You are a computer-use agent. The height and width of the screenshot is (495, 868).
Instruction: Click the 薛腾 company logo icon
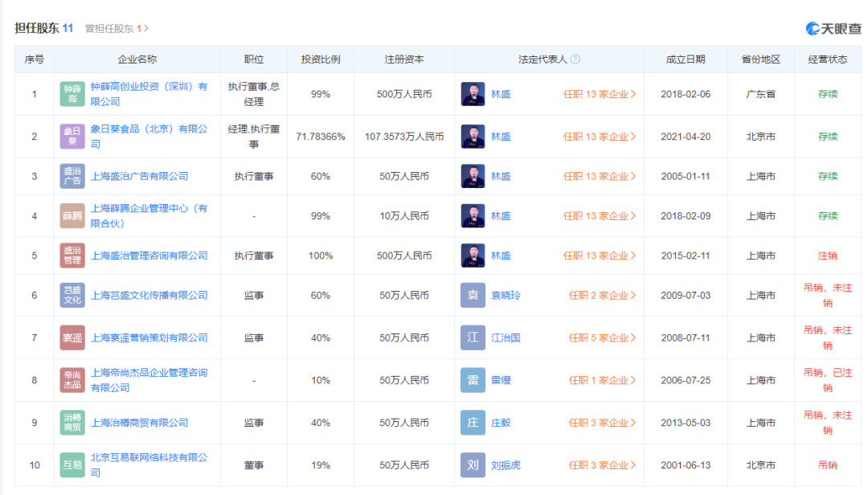pos(72,216)
